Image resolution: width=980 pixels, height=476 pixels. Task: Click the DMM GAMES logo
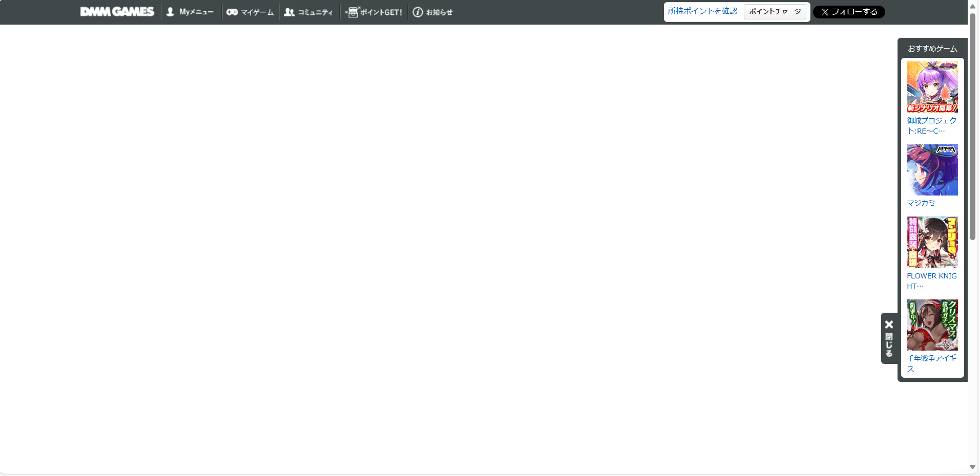click(117, 12)
